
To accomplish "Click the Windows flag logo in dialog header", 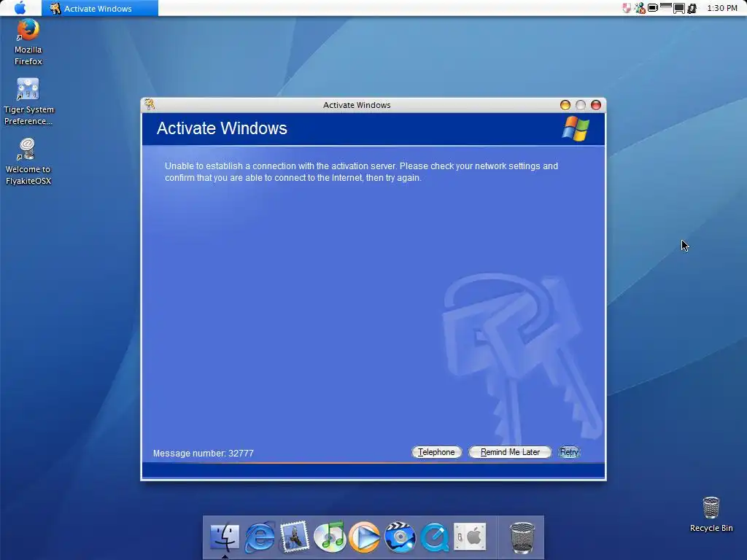I will coord(576,128).
